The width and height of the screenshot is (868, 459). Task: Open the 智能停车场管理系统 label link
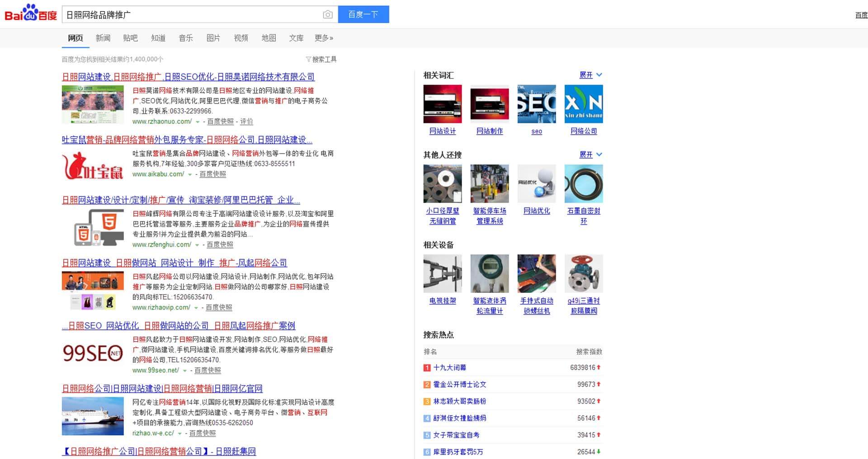[x=490, y=216]
